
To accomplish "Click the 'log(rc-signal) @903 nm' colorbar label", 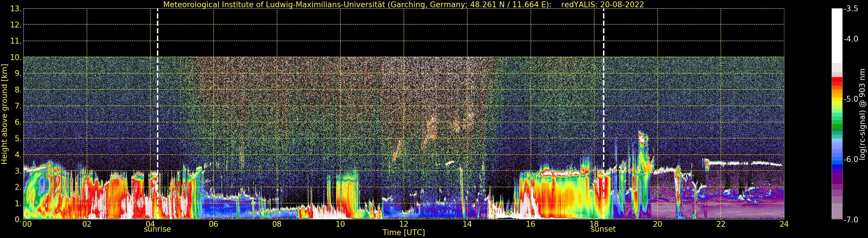I will coord(863,114).
